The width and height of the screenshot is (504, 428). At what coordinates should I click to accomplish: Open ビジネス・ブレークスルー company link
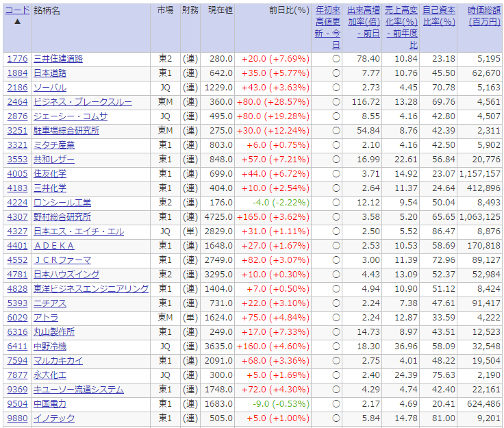coord(83,102)
